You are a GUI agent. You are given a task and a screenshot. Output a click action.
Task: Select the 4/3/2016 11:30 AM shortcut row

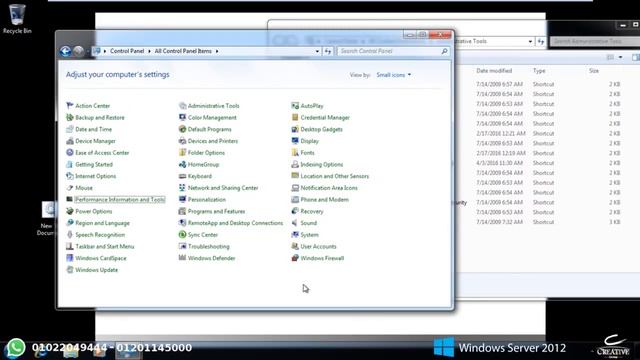(548, 163)
